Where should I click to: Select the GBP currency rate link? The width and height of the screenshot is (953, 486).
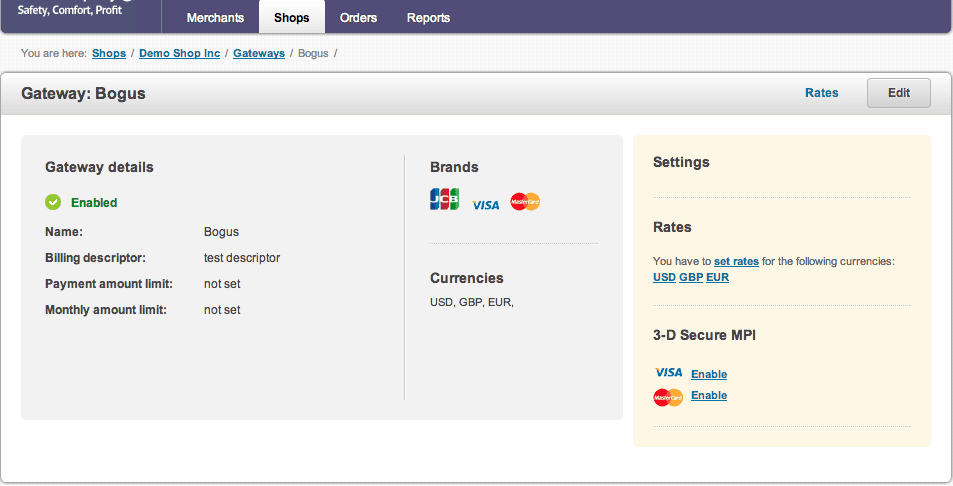point(691,277)
